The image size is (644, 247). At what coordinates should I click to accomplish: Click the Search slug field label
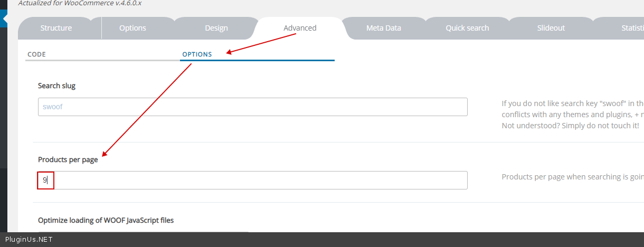(57, 85)
